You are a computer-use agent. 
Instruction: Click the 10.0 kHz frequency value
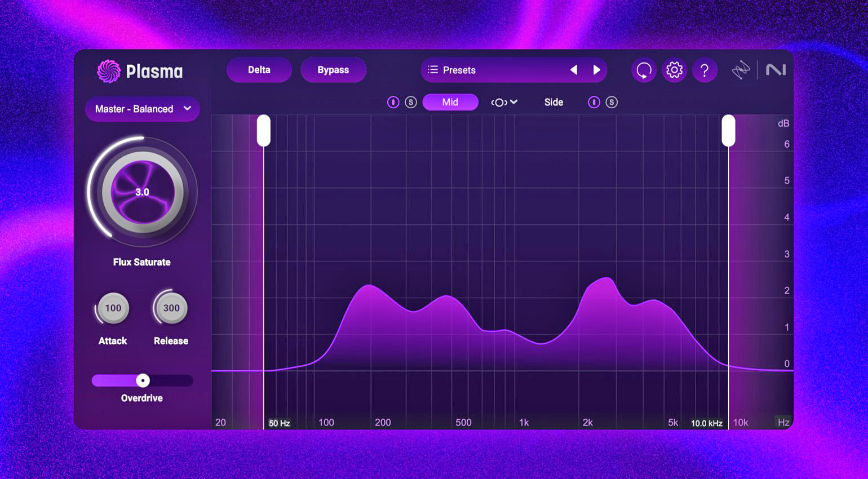pyautogui.click(x=707, y=423)
